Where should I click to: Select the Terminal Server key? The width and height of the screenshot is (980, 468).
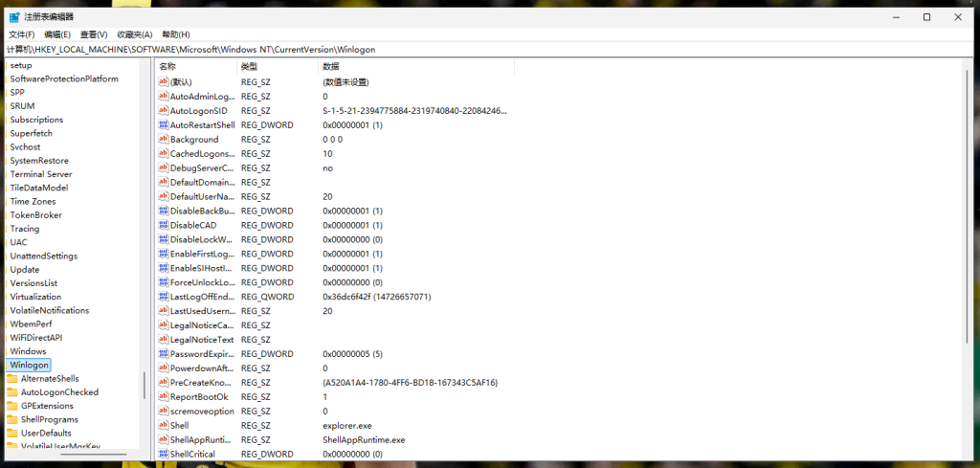pos(41,174)
